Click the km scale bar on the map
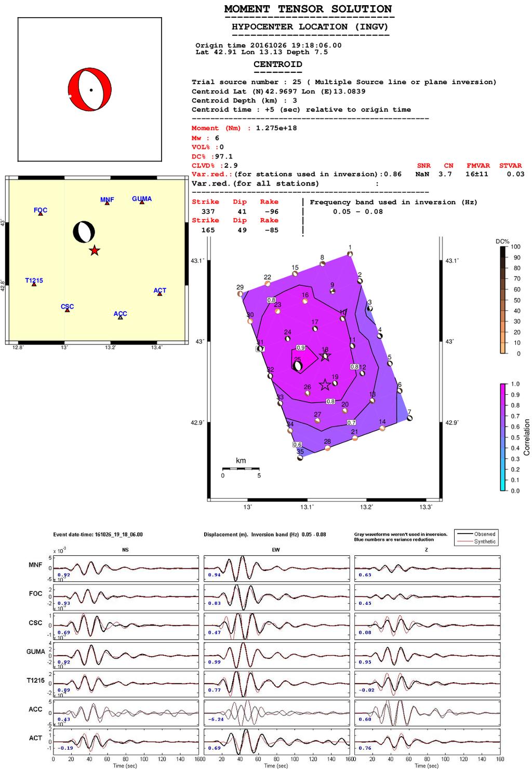532x771 pixels. click(241, 469)
